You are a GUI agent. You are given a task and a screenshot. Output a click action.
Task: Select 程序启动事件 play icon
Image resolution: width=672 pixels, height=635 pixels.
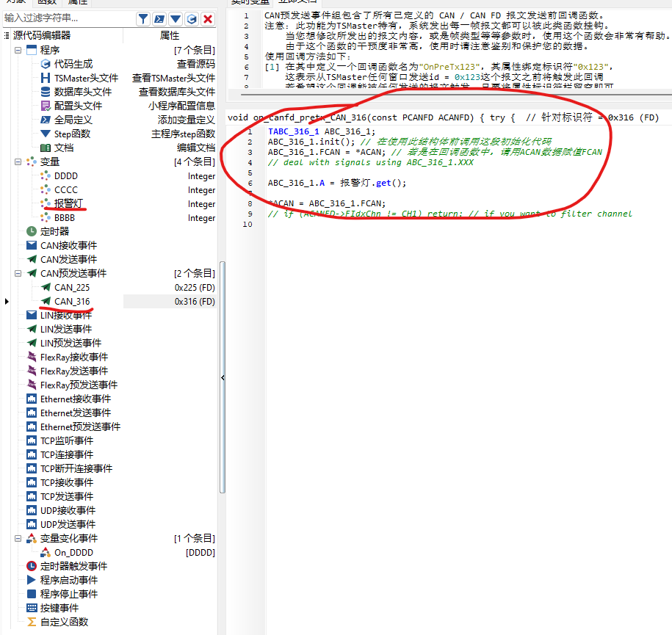(x=32, y=580)
